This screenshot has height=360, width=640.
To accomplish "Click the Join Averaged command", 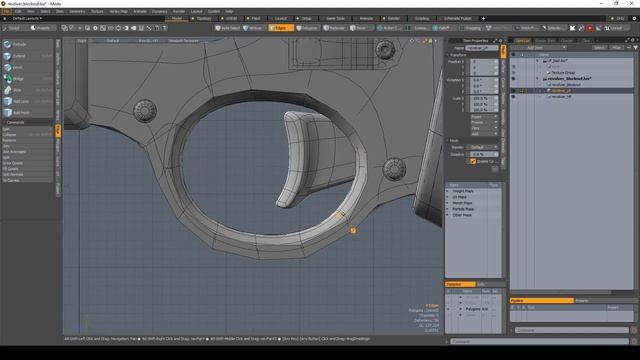I will tap(27, 152).
